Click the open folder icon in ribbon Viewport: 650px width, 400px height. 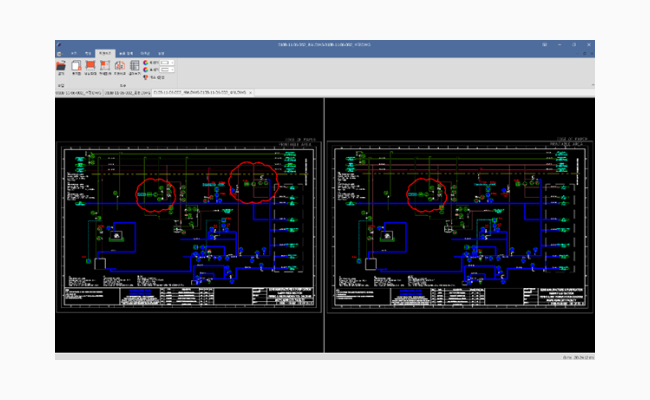coord(61,65)
